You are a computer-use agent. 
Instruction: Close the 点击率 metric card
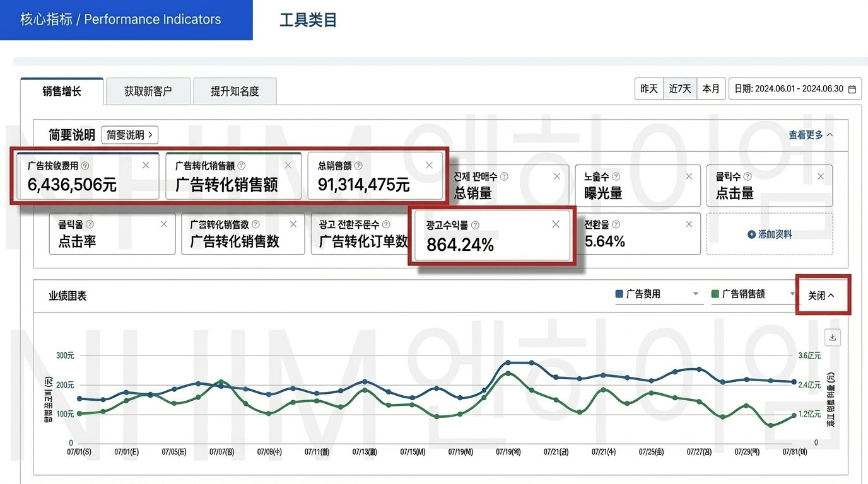click(164, 224)
